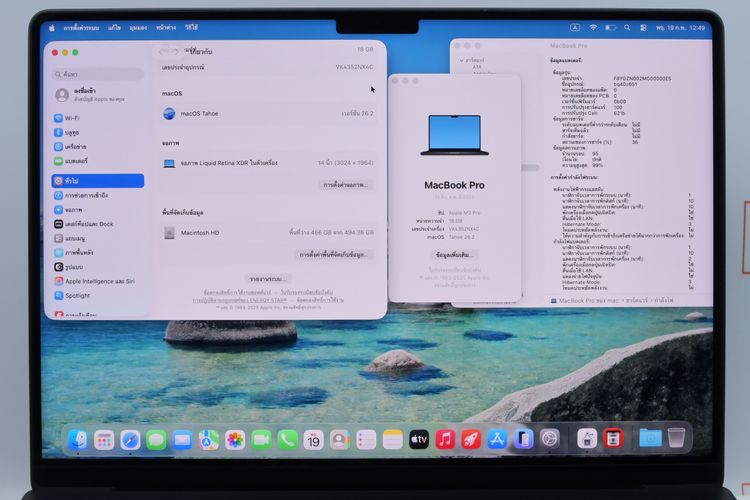Open Control Center in the menu bar
750x500 pixels.
click(643, 28)
